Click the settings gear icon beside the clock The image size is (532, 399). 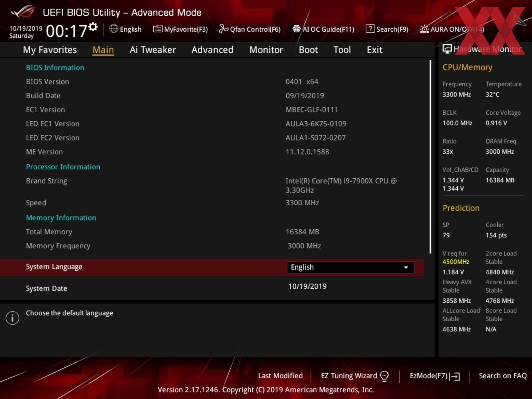pos(93,27)
